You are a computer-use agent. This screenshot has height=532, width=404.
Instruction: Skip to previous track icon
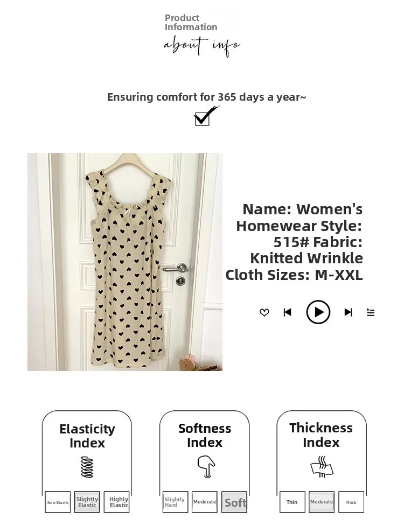pos(287,312)
